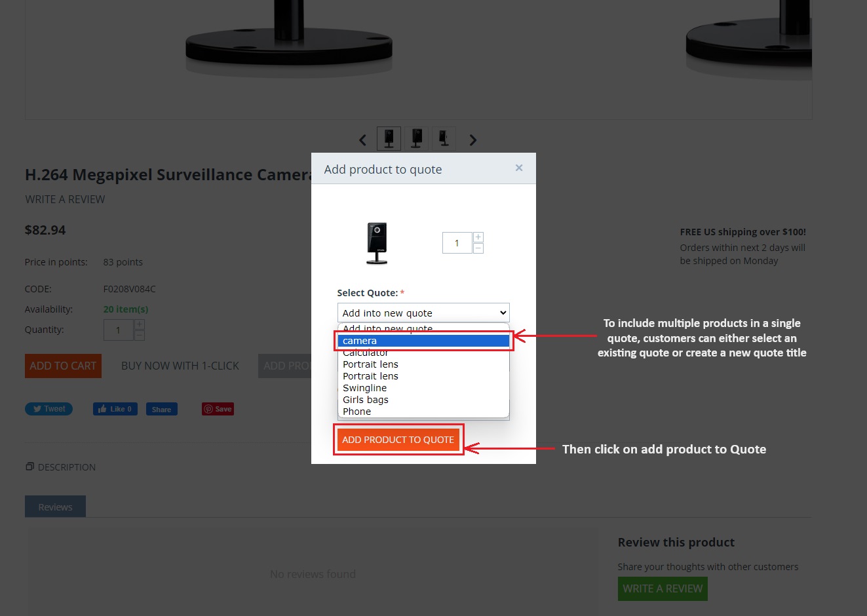Close the Add product to quote dialog

(x=519, y=168)
